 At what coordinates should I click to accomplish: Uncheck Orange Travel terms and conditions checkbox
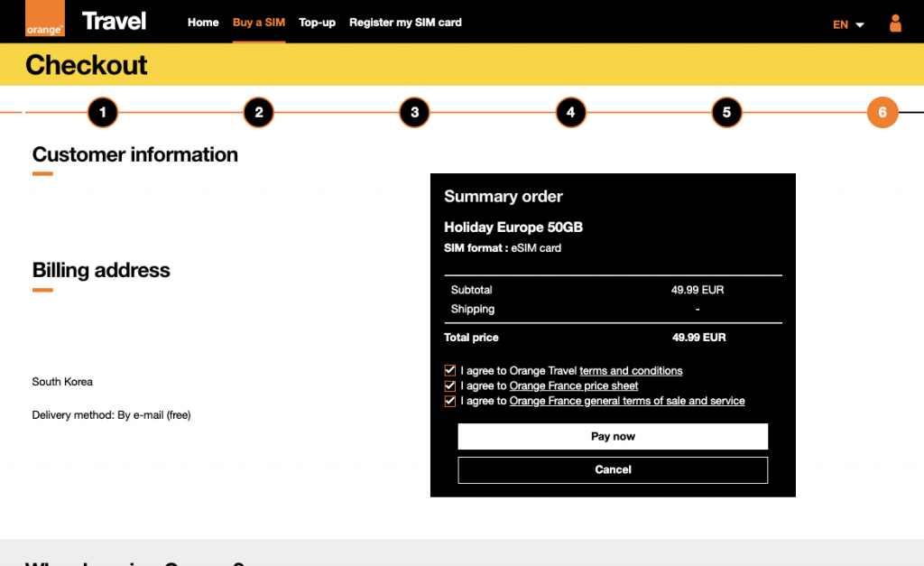click(x=450, y=371)
